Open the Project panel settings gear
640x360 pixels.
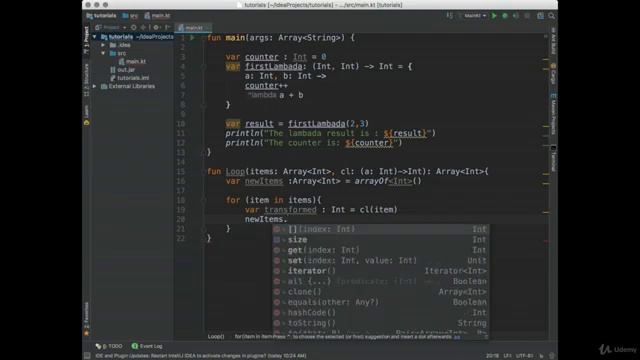[156, 27]
